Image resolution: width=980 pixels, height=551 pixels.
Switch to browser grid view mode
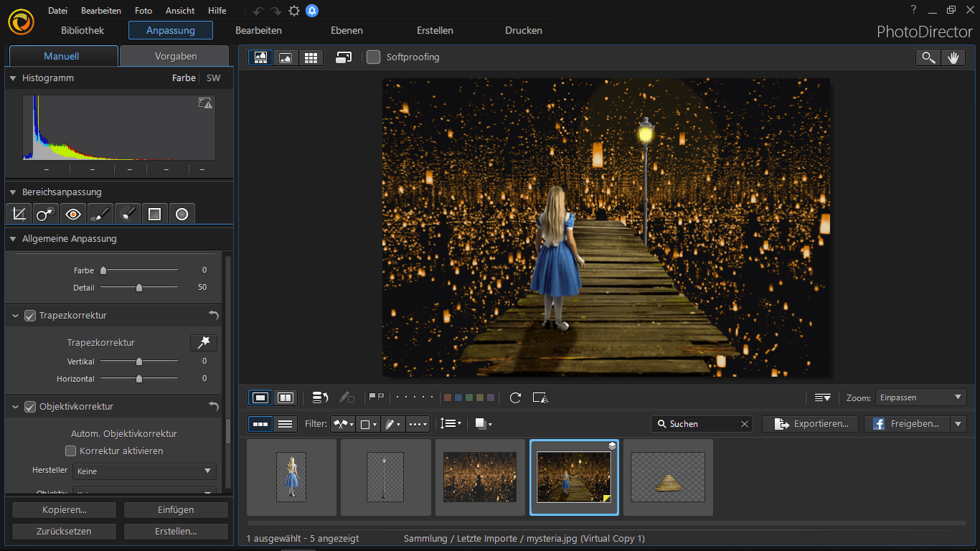click(x=311, y=57)
